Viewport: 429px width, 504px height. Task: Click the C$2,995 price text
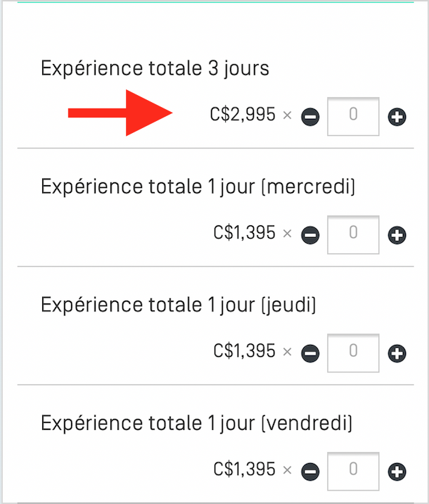pyautogui.click(x=243, y=115)
